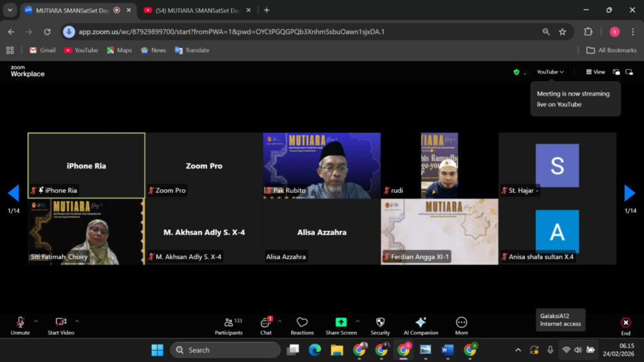Image resolution: width=644 pixels, height=362 pixels.
Task: Go to next page of participants
Action: (630, 193)
